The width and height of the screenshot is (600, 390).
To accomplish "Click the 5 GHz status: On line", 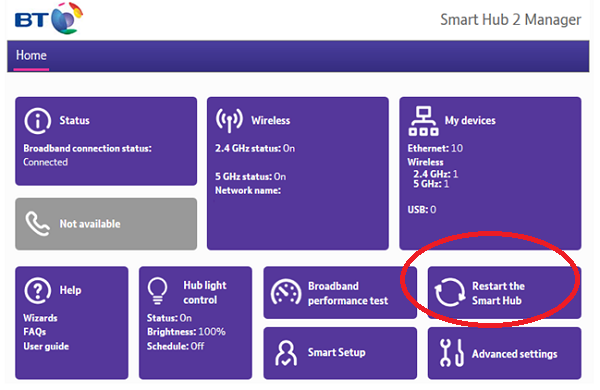I will pos(250,177).
